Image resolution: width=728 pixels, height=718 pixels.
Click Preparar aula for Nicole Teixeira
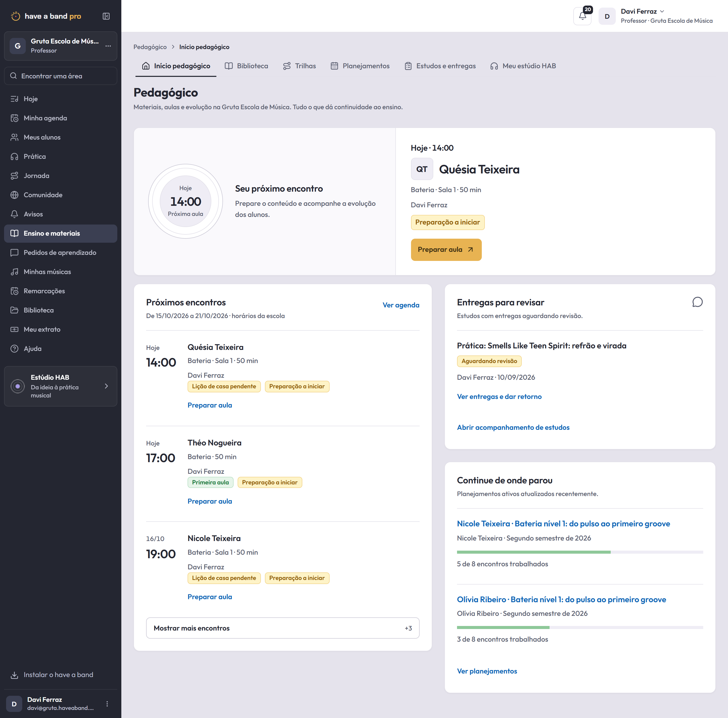tap(210, 597)
